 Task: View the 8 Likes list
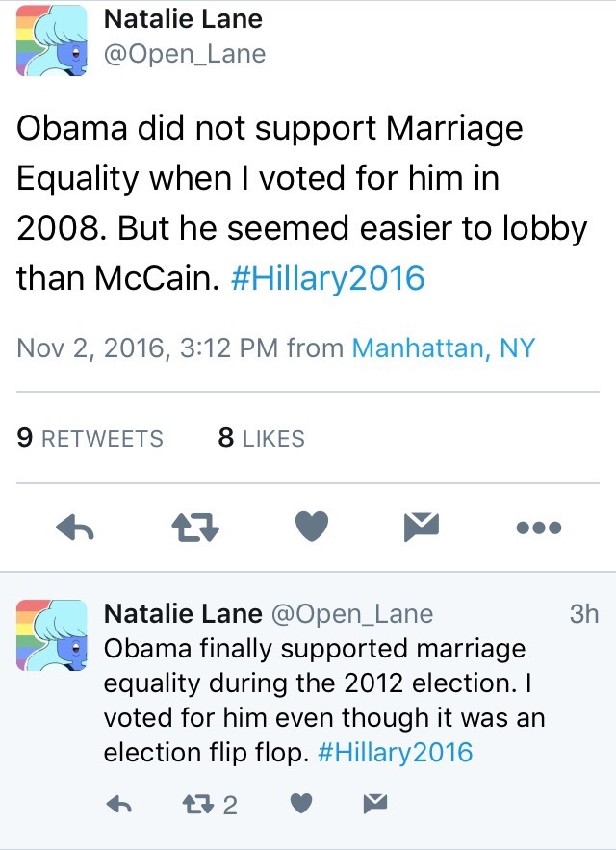(261, 439)
